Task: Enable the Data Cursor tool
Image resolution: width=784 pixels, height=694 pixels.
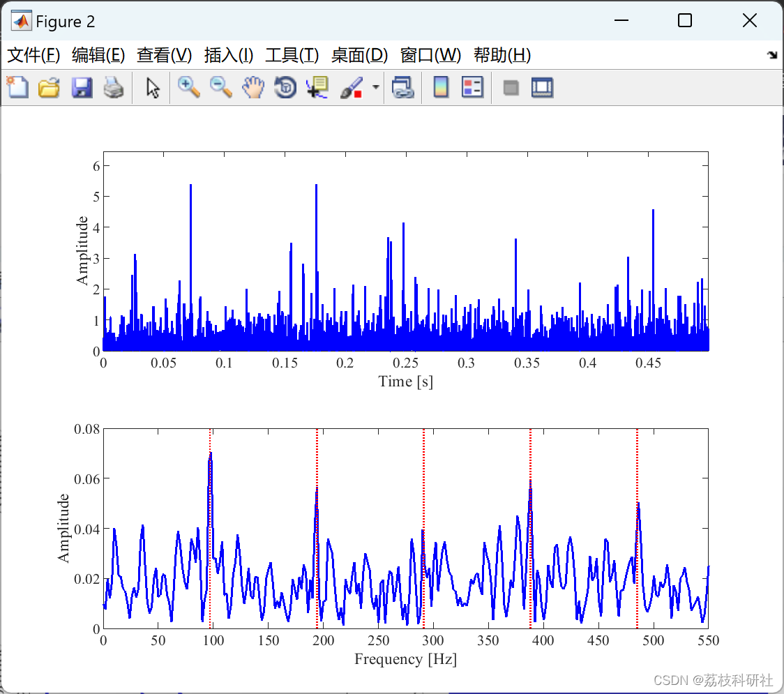Action: pos(317,87)
